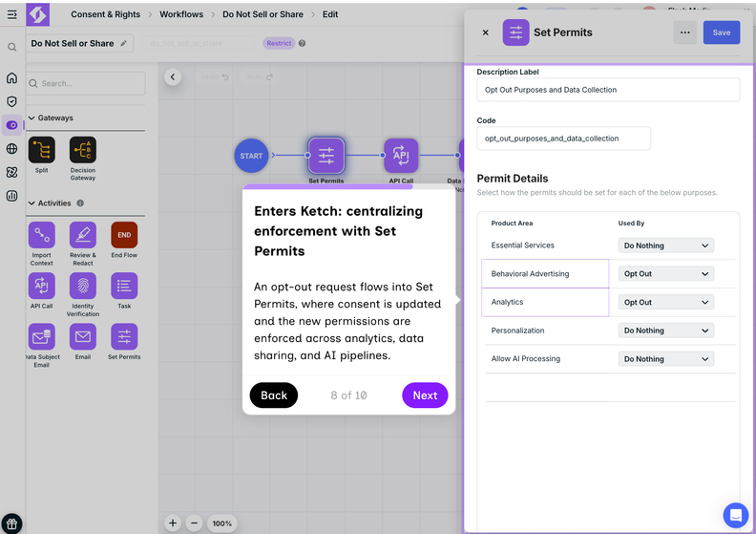Open the chat support bubble
756x534 pixels.
coord(736,515)
